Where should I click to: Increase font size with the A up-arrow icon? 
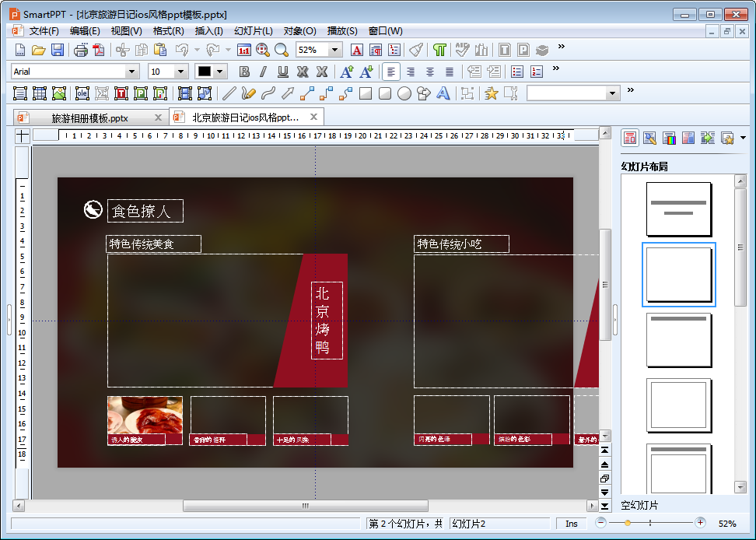pyautogui.click(x=347, y=72)
